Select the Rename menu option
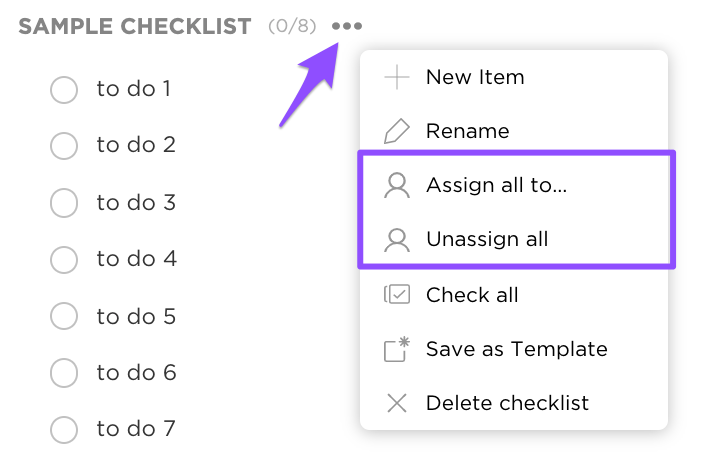 467,131
